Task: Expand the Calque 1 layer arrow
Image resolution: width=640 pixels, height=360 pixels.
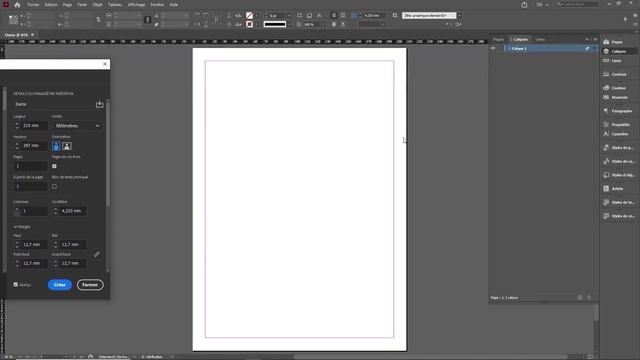Action: (x=509, y=49)
